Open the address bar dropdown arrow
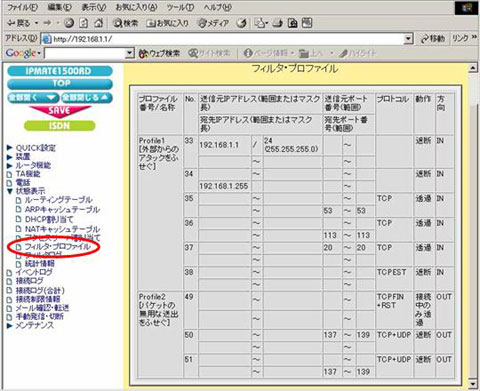 point(408,39)
